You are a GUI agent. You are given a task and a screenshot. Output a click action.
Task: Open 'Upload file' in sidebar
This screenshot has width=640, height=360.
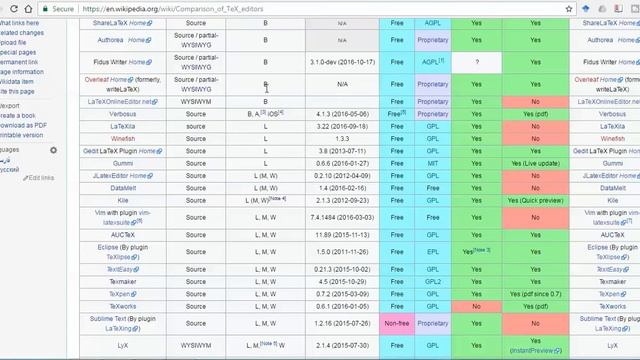[x=13, y=42]
